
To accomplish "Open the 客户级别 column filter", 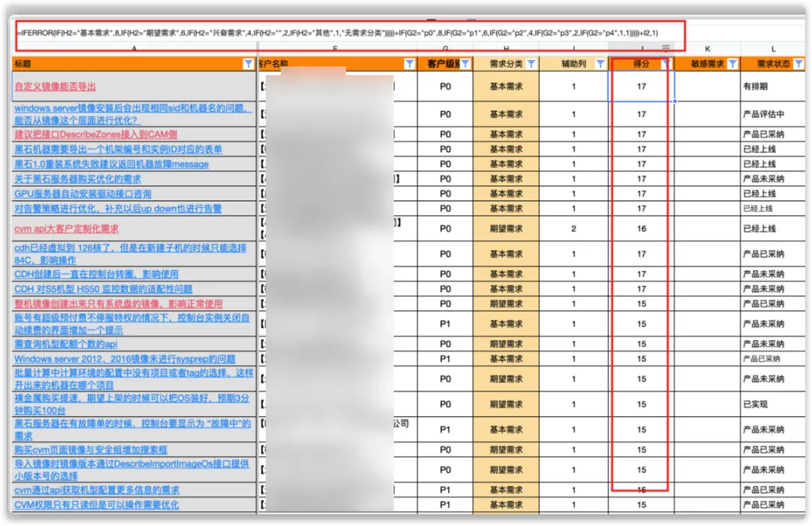I will 465,64.
